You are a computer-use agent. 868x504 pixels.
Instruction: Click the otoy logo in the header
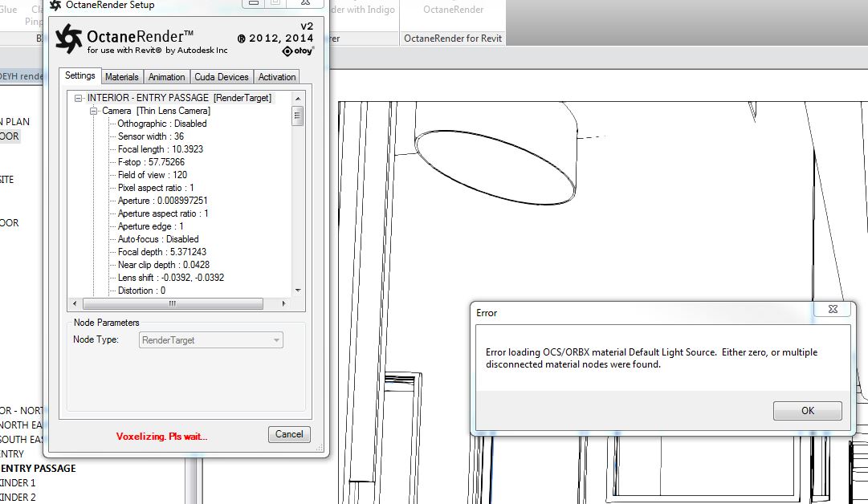tap(298, 51)
